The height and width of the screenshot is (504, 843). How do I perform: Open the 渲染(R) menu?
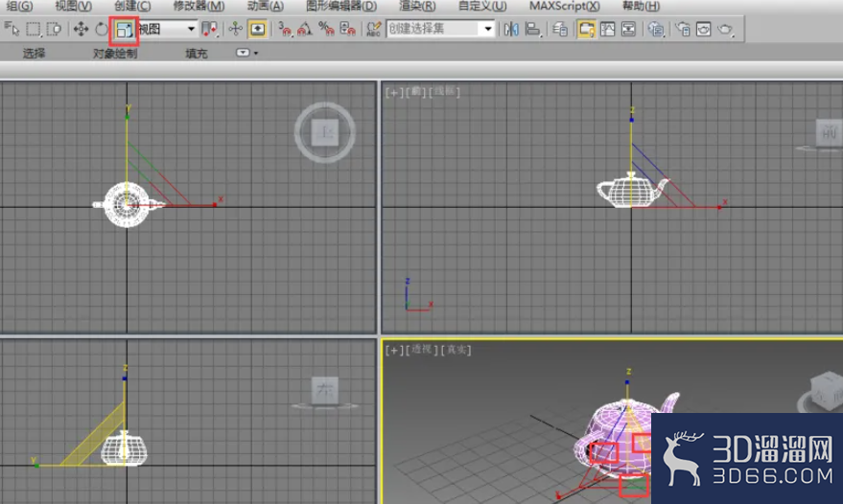coord(417,6)
